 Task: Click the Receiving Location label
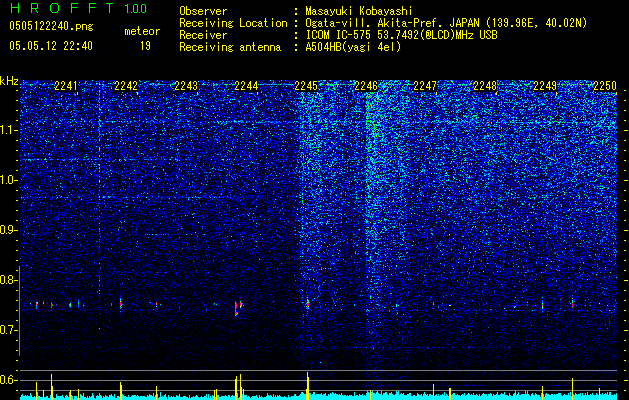(233, 23)
